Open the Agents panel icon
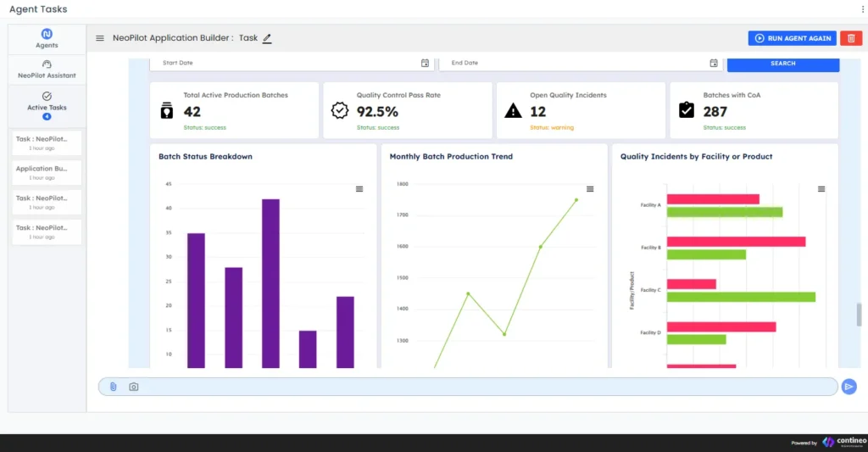 pyautogui.click(x=47, y=34)
